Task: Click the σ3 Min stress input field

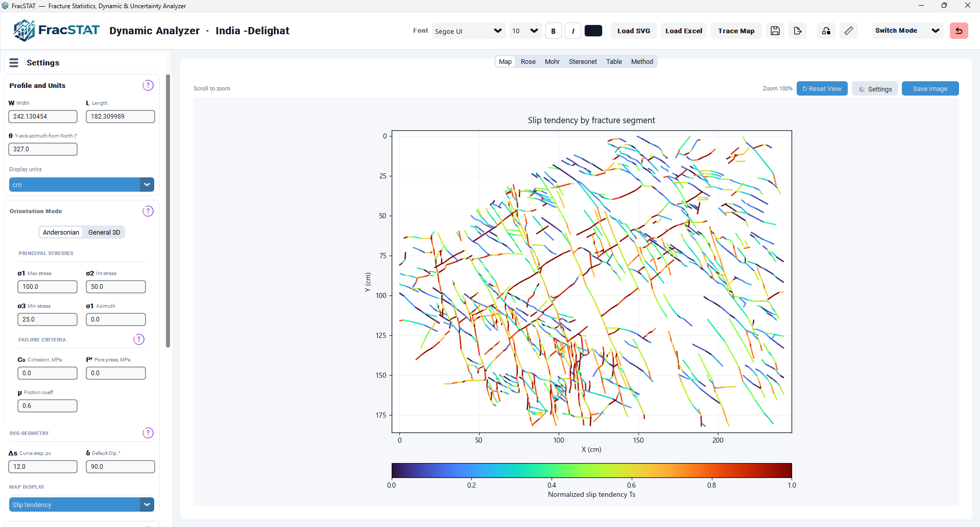Action: click(x=47, y=319)
